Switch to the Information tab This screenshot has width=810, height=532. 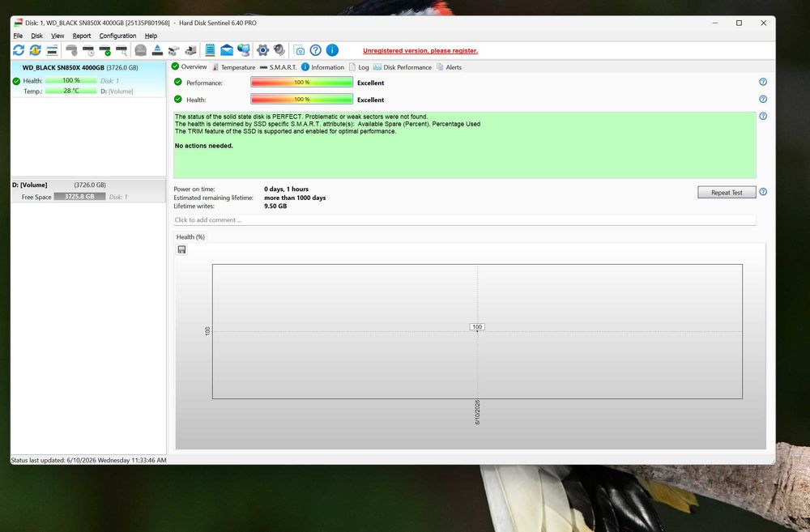322,67
